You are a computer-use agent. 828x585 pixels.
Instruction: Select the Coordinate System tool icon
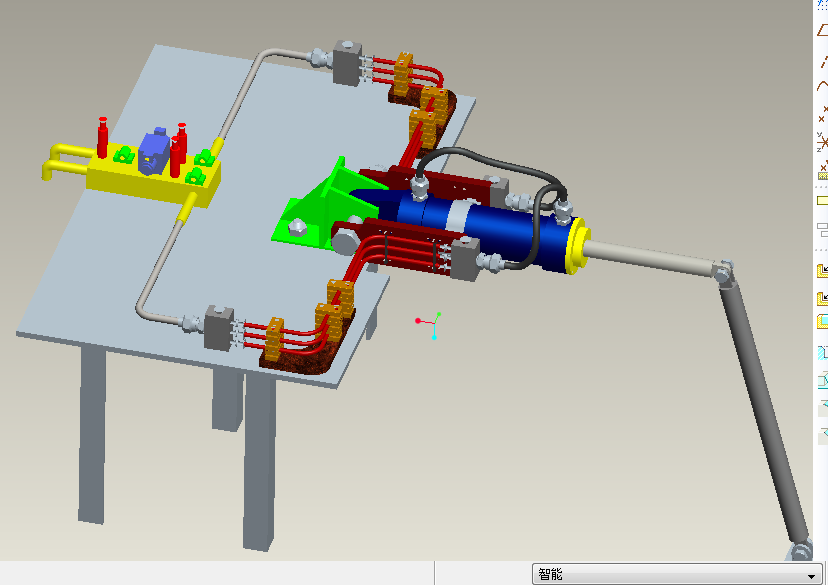tap(823, 141)
